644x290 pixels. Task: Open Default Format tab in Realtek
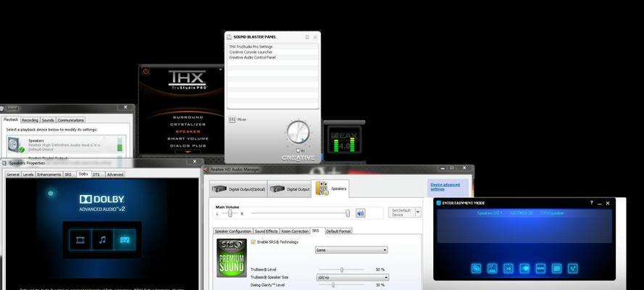tap(338, 231)
